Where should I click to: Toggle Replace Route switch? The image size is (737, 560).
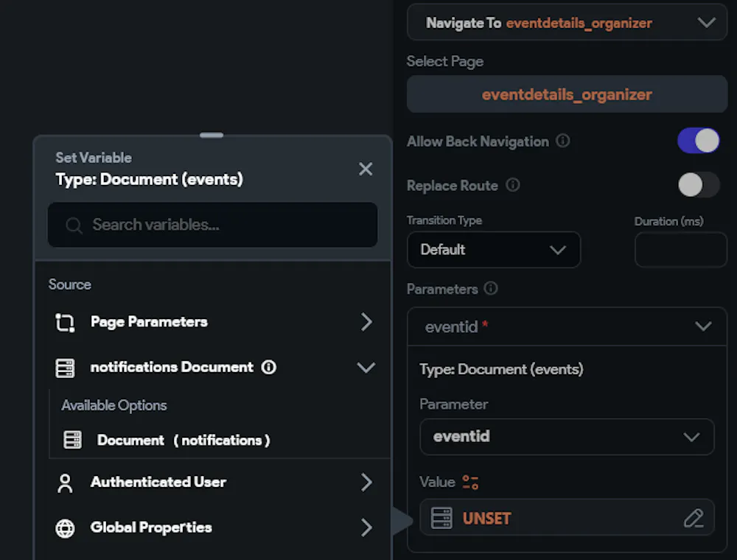[698, 185]
